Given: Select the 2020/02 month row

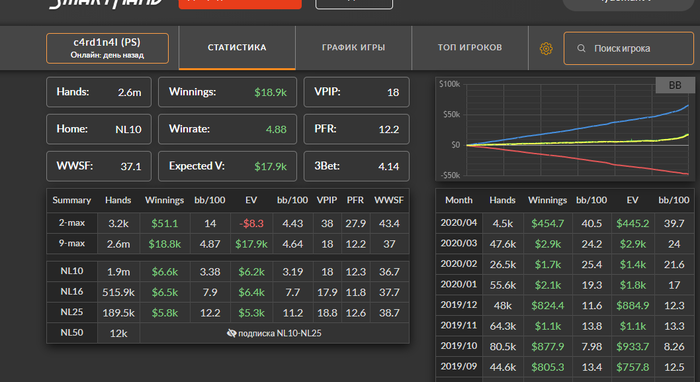Looking at the screenshot, I should coord(565,264).
